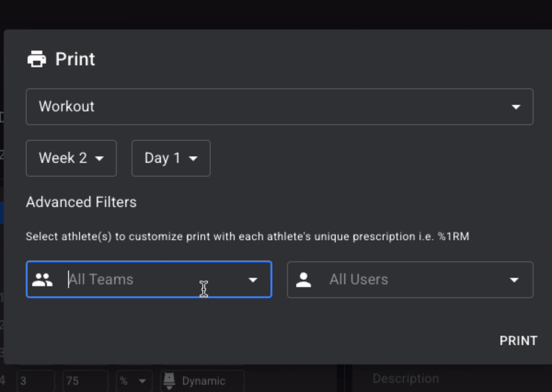Open the Day 1 dropdown

coord(171,158)
